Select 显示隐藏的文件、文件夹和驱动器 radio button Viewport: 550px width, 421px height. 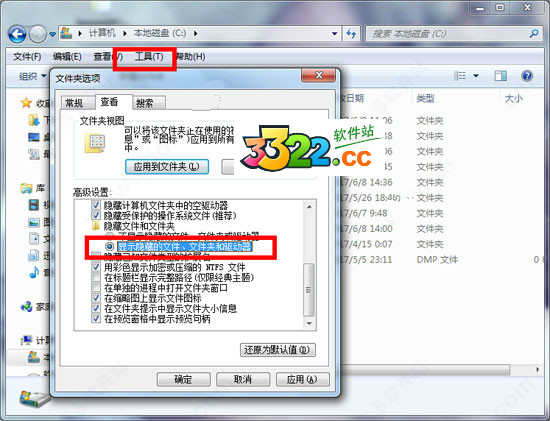coord(109,247)
